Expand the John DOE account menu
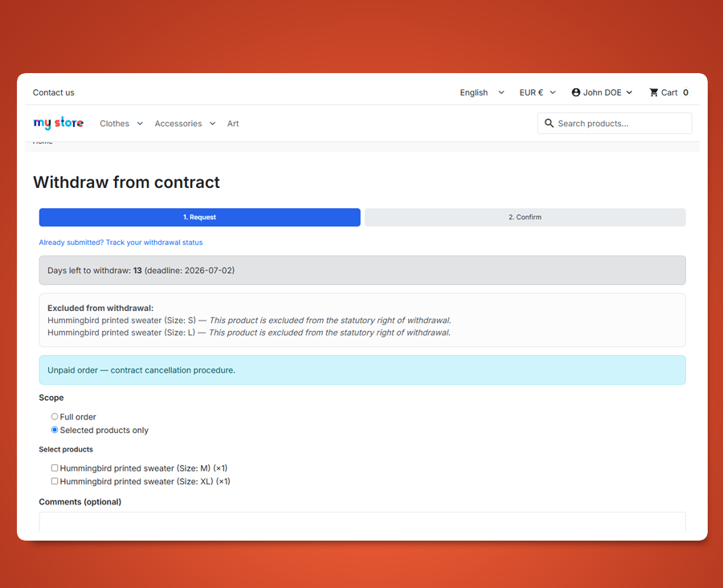723x588 pixels. pos(602,92)
